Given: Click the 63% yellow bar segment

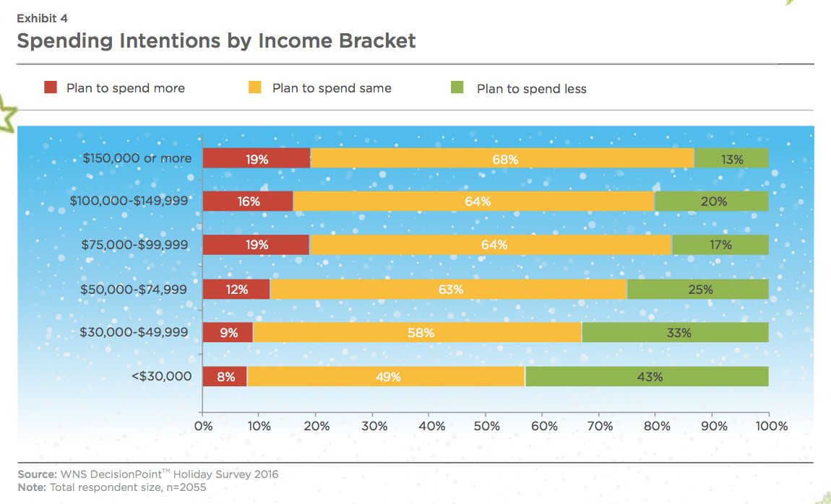Looking at the screenshot, I should (x=449, y=289).
